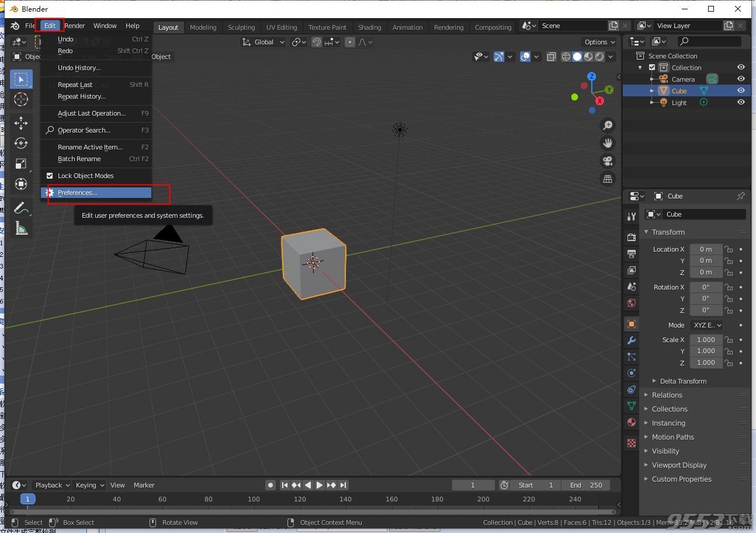
Task: Toggle the Location X lock icon
Action: click(x=729, y=249)
